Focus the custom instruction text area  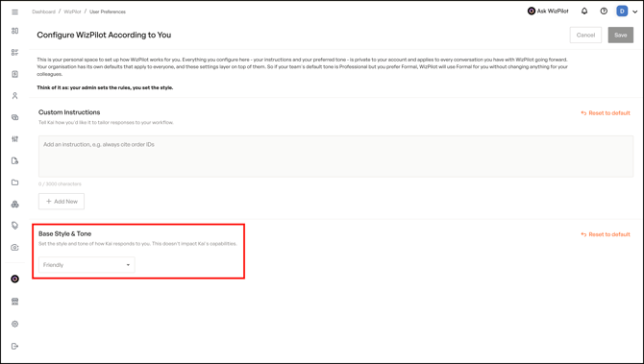click(335, 157)
